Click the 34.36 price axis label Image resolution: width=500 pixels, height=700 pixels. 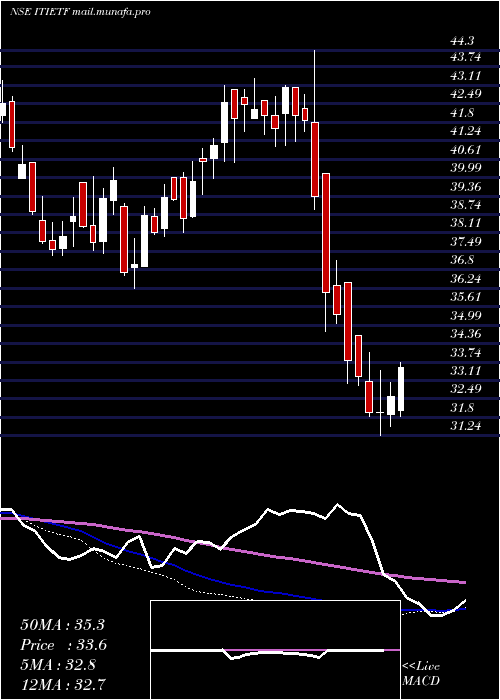tap(466, 334)
